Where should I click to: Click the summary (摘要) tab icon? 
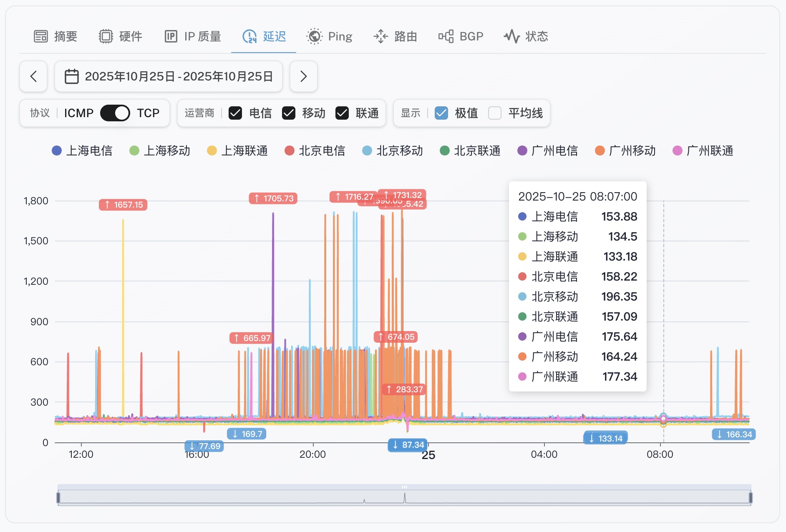[41, 37]
